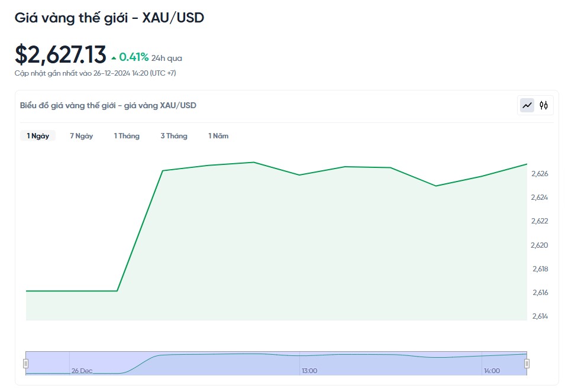Click the 2,614 y-axis label
This screenshot has width=565, height=392.
[540, 316]
